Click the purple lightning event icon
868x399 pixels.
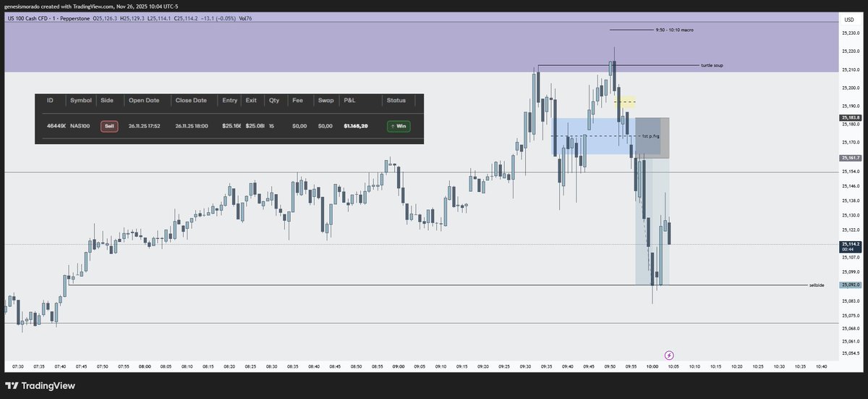tap(669, 355)
